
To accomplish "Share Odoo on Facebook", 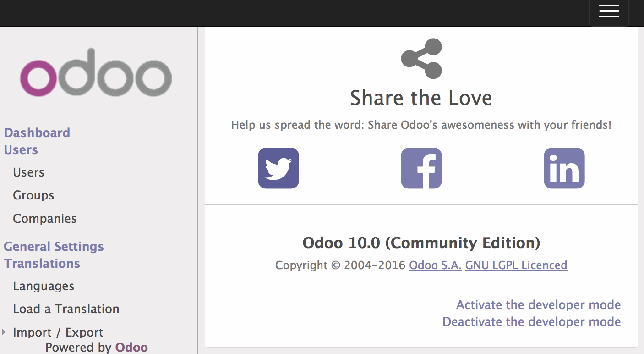I will pos(421,168).
